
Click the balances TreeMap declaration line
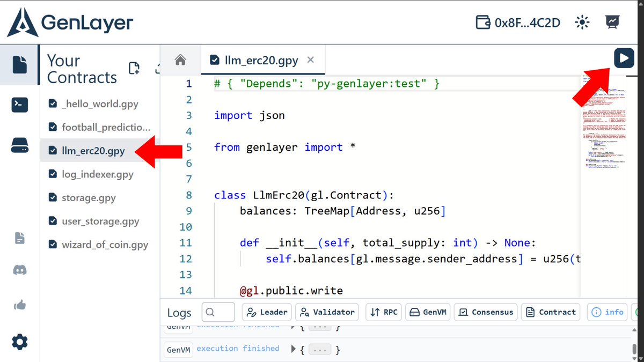click(342, 211)
